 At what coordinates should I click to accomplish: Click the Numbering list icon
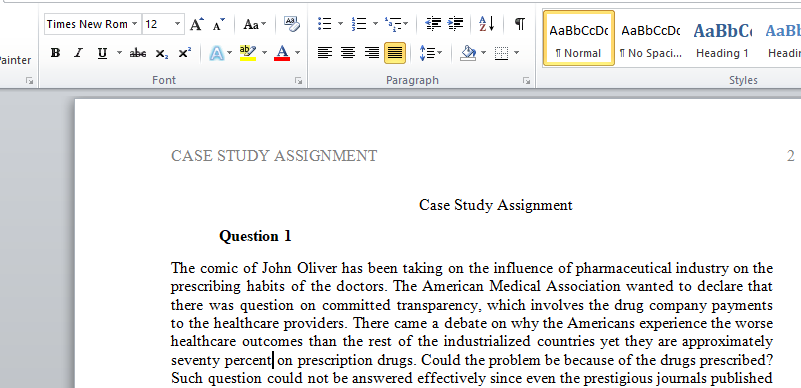359,24
